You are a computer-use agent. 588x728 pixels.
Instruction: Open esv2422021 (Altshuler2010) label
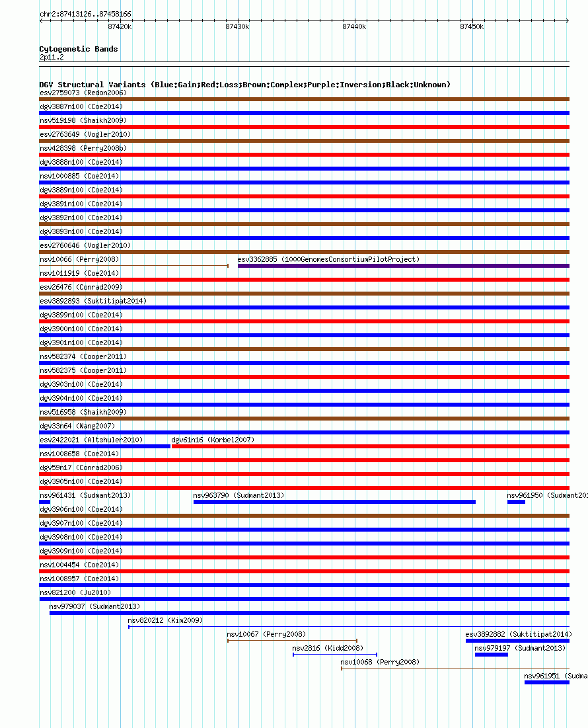click(91, 440)
